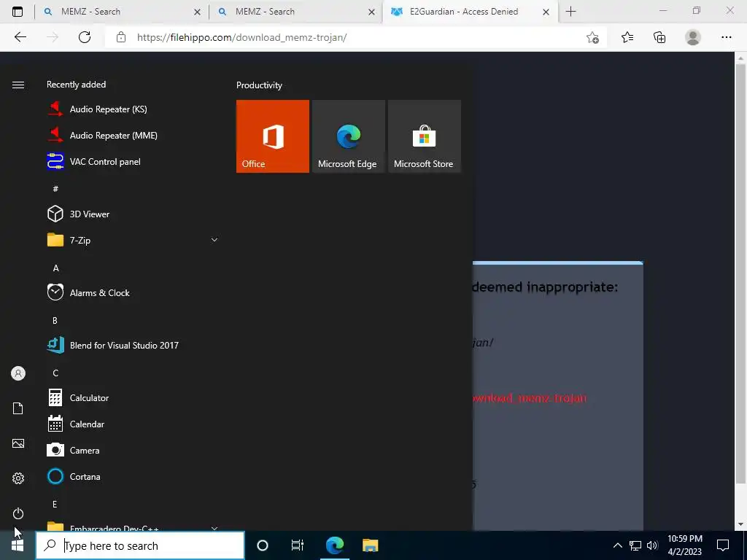This screenshot has height=560, width=747.
Task: Add this page to favorites
Action: 592,37
